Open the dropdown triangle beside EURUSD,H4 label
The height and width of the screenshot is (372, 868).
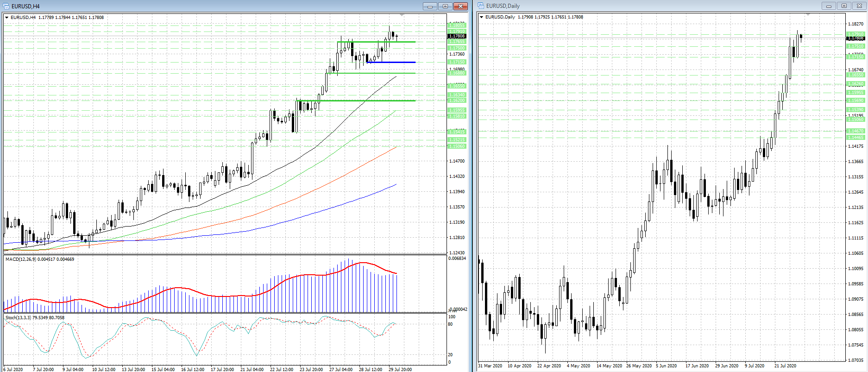[x=7, y=18]
